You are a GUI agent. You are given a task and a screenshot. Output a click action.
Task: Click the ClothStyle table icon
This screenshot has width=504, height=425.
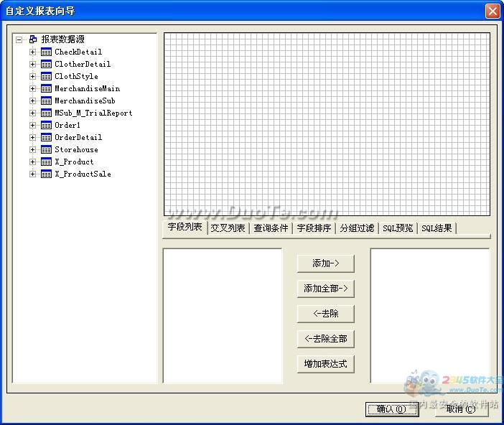[x=46, y=76]
